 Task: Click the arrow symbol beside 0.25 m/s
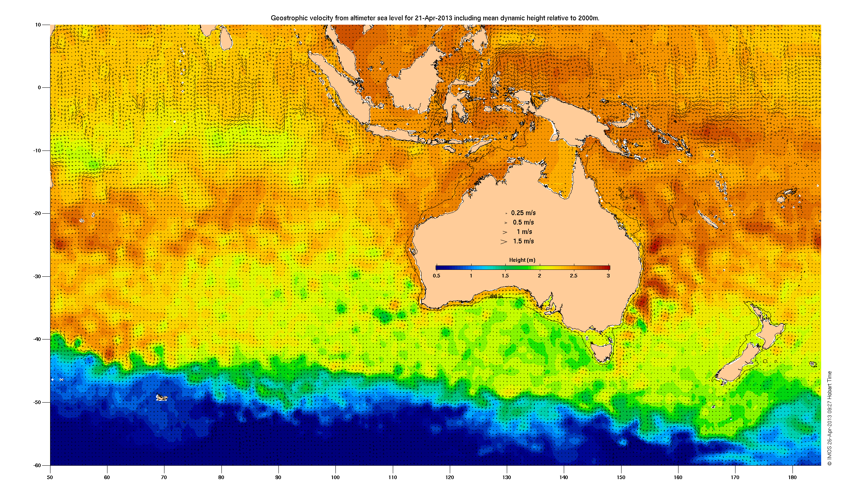click(506, 213)
